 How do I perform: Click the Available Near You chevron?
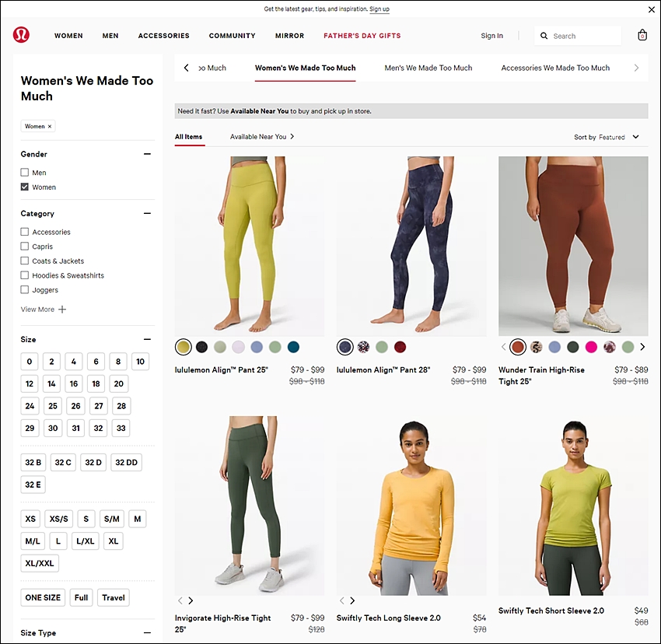(x=292, y=136)
